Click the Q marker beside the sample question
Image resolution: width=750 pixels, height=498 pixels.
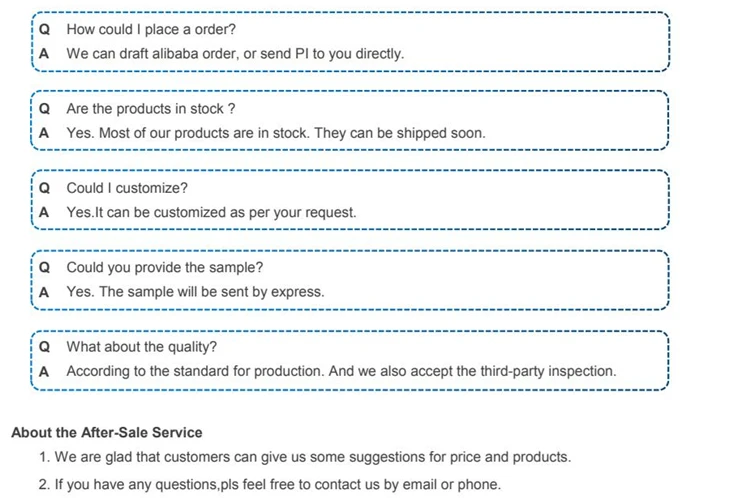pyautogui.click(x=44, y=268)
